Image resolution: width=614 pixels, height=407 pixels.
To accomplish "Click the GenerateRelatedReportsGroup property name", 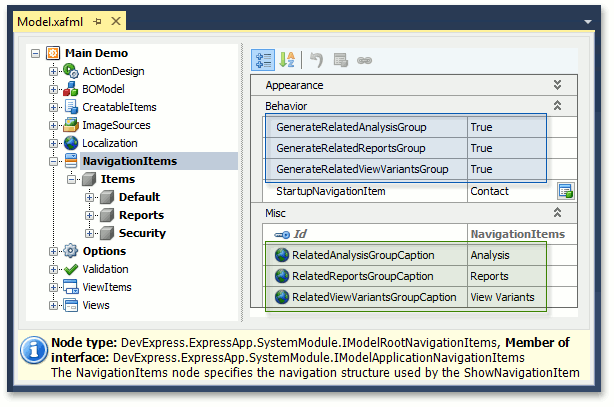I will coord(350,148).
